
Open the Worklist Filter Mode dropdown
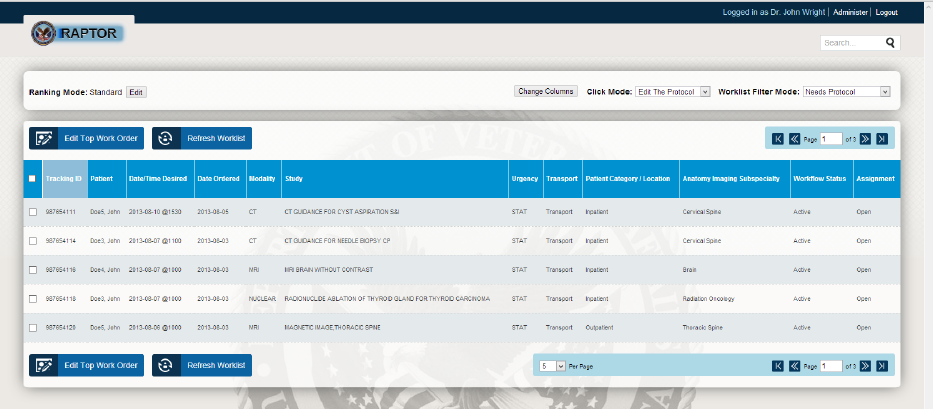coord(846,92)
